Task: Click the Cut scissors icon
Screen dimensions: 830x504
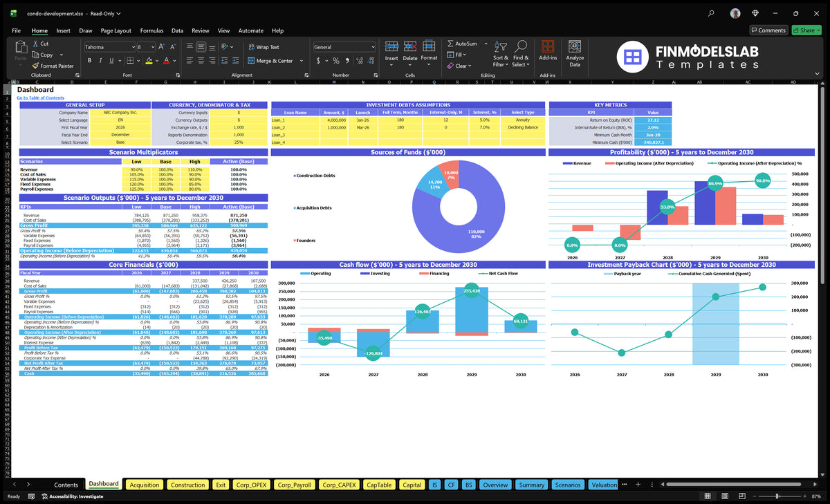Action: (x=35, y=44)
